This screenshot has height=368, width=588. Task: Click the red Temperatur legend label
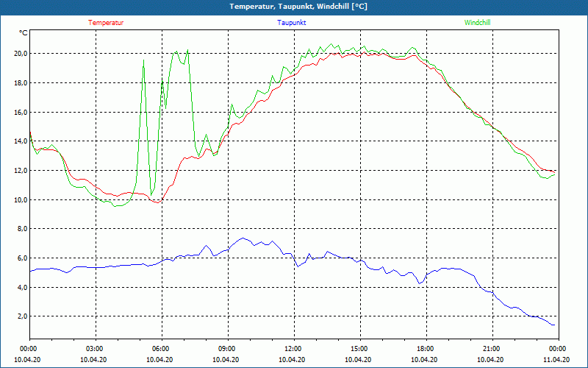pyautogui.click(x=106, y=23)
